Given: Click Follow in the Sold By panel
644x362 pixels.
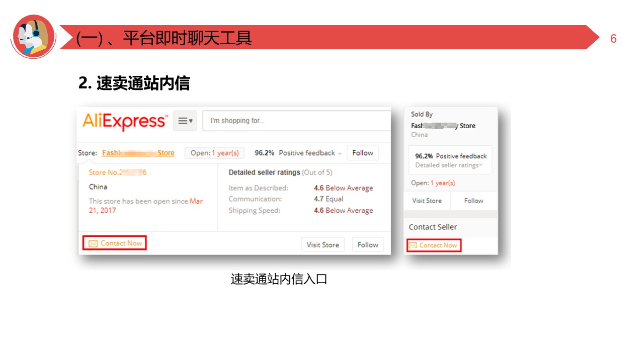Looking at the screenshot, I should point(473,201).
